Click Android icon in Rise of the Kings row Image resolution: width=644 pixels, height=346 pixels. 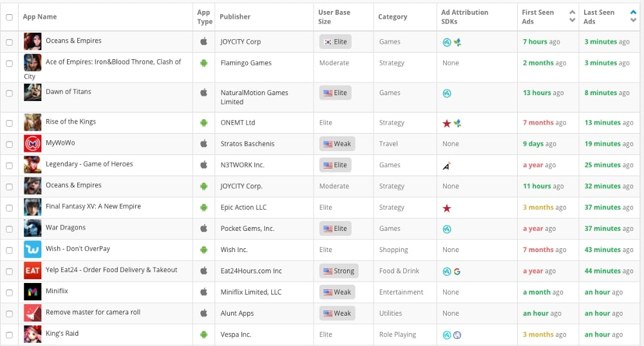coord(204,123)
